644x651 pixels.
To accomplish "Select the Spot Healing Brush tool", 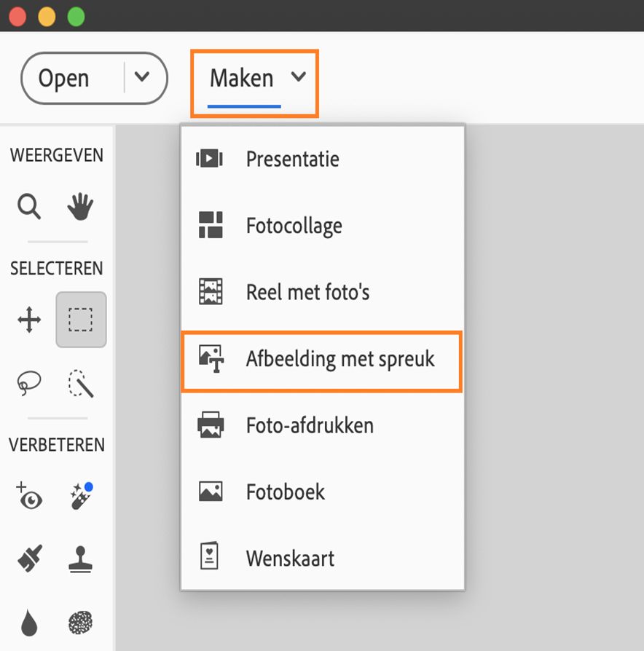I will (81, 497).
